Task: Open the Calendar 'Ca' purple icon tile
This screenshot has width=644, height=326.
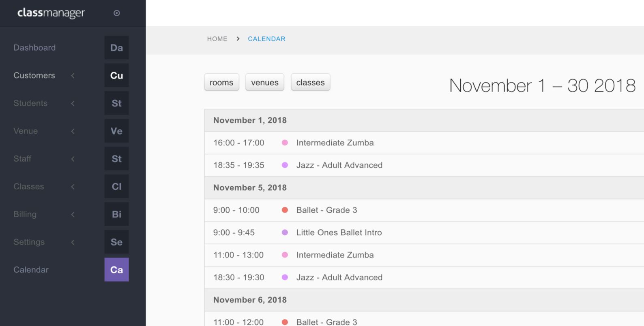Action: tap(116, 270)
